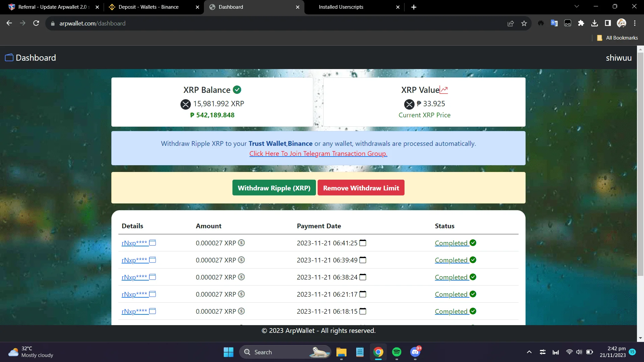
Task: Click the Payment Date column header
Action: (319, 226)
